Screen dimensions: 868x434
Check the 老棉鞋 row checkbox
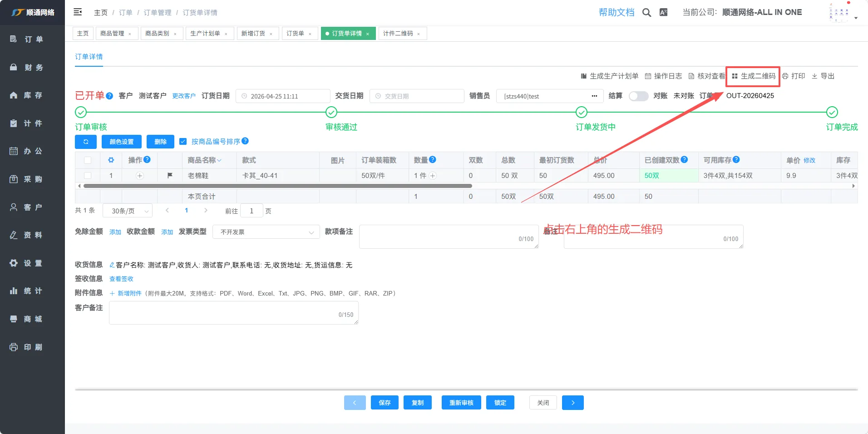tap(88, 176)
